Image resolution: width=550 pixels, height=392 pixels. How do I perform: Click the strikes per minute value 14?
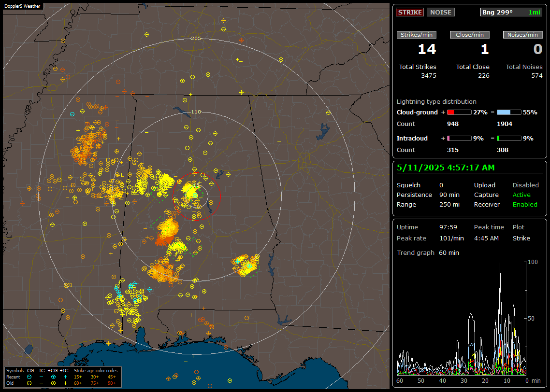pyautogui.click(x=427, y=49)
